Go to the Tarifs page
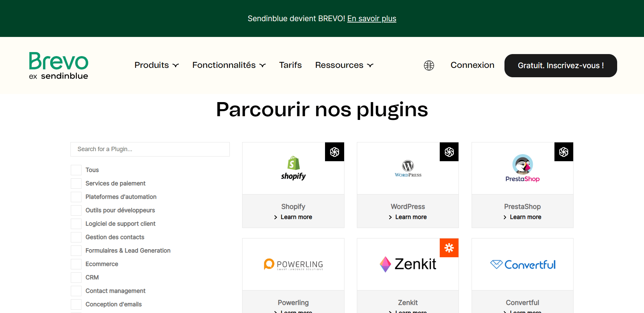644x313 pixels. (x=290, y=65)
